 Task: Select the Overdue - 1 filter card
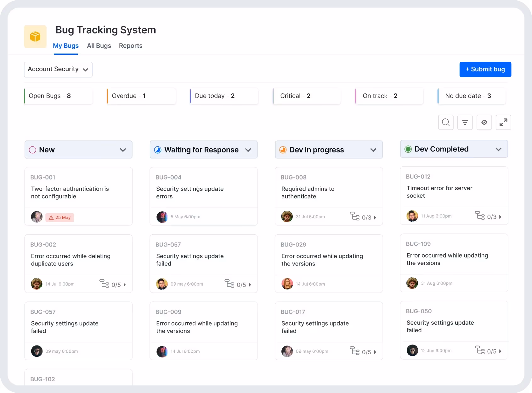(141, 96)
